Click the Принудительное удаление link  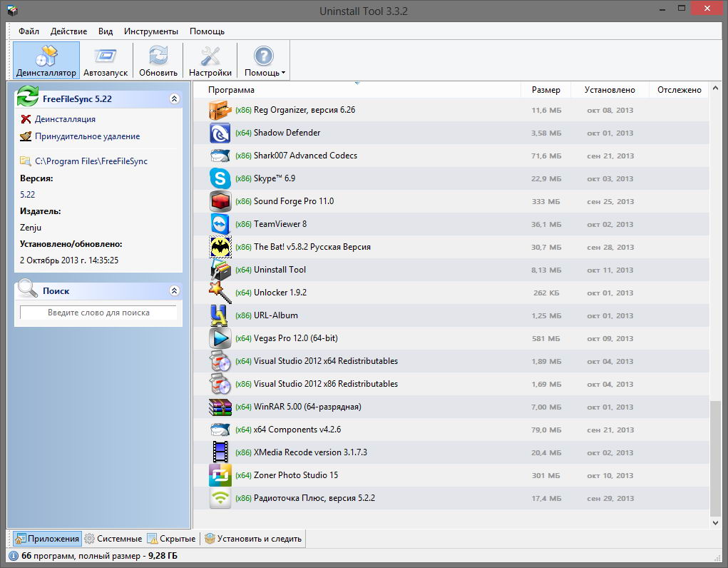(x=87, y=136)
